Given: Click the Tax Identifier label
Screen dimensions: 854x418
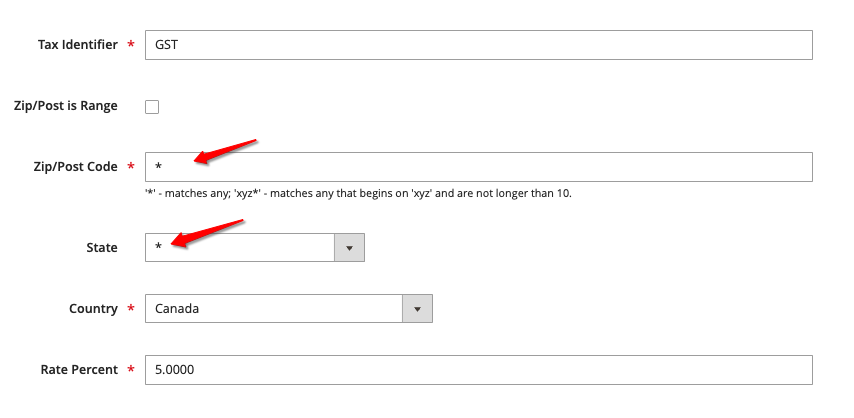Looking at the screenshot, I should (77, 45).
